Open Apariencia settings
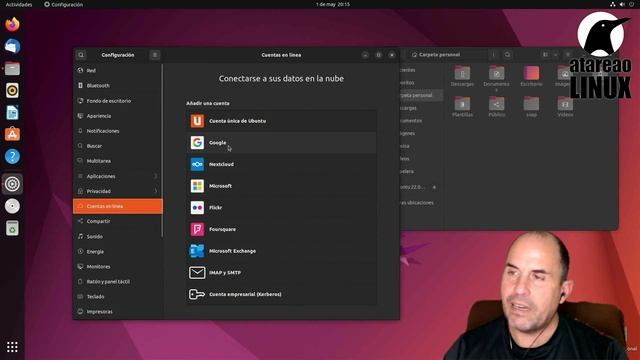The height and width of the screenshot is (360, 640). (118, 116)
